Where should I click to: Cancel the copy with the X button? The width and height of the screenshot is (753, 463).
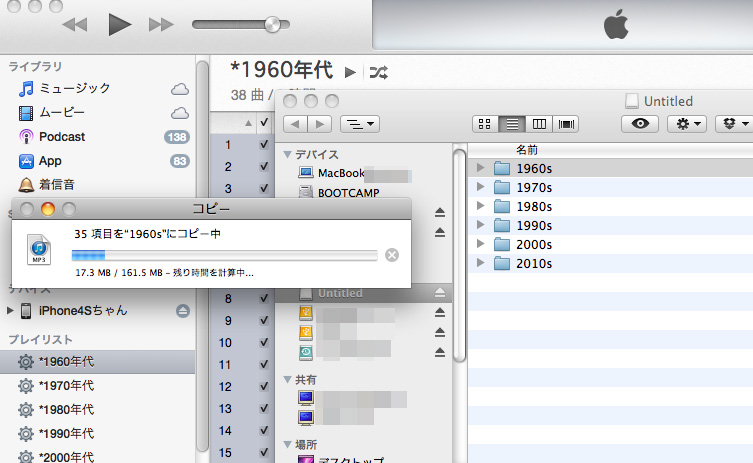coord(392,255)
